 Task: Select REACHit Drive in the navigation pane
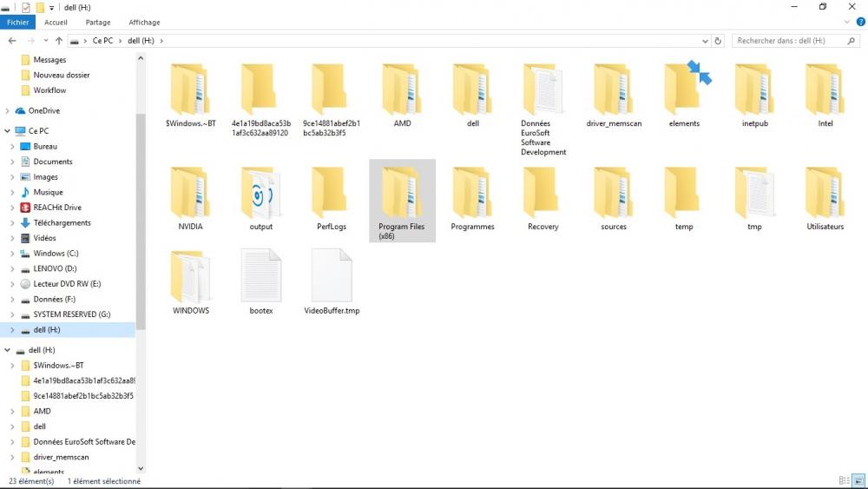tap(57, 207)
